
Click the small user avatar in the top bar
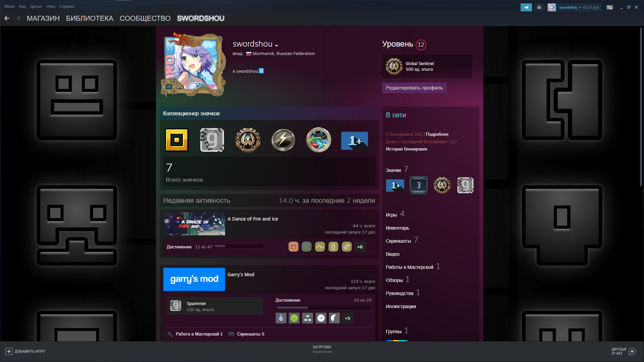(x=551, y=7)
